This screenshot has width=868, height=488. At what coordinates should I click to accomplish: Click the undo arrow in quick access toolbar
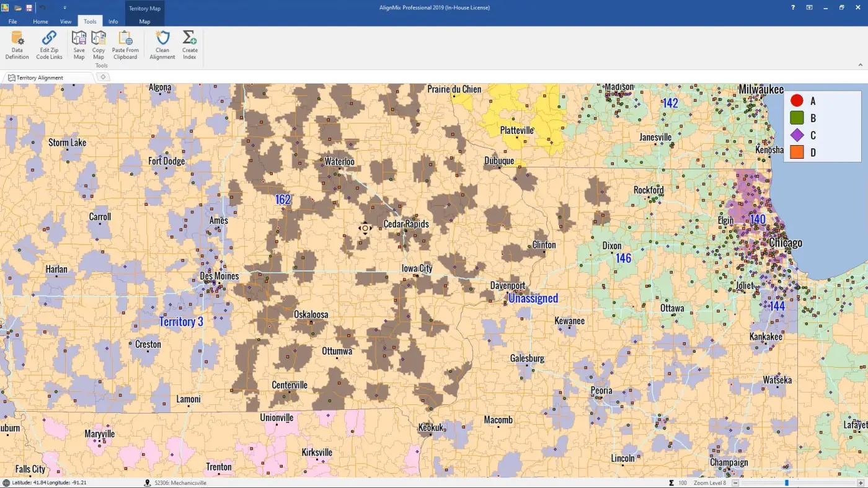click(43, 7)
